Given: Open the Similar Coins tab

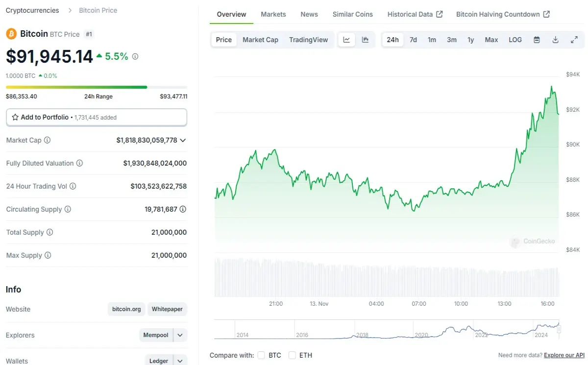Looking at the screenshot, I should click(x=353, y=14).
